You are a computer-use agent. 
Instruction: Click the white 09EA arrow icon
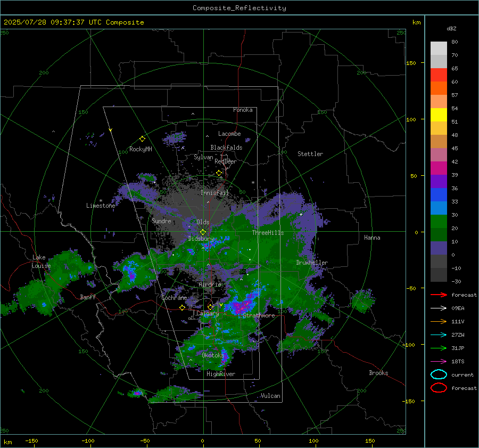pyautogui.click(x=439, y=308)
